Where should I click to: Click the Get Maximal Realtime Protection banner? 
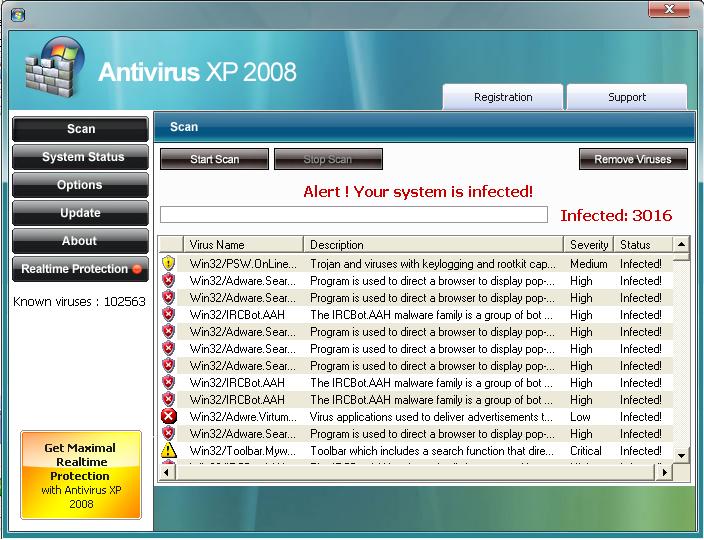81,475
